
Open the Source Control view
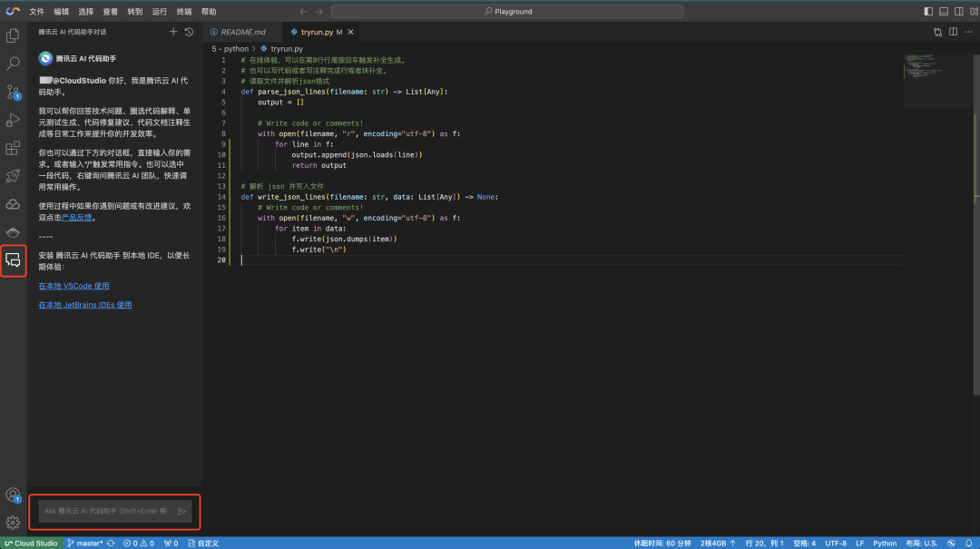[x=14, y=92]
